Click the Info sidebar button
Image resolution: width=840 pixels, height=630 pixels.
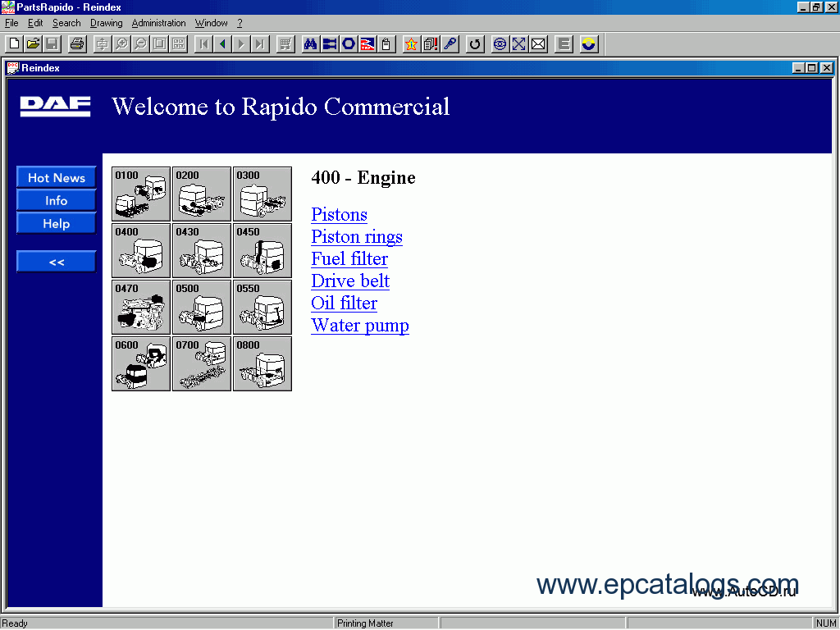tap(57, 200)
